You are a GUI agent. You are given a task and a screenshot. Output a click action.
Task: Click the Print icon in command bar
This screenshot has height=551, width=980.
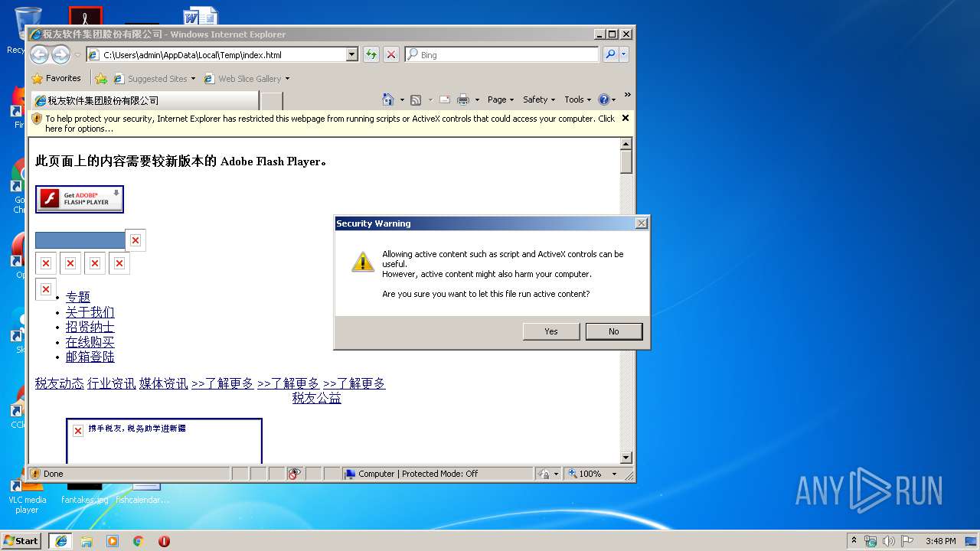click(463, 99)
